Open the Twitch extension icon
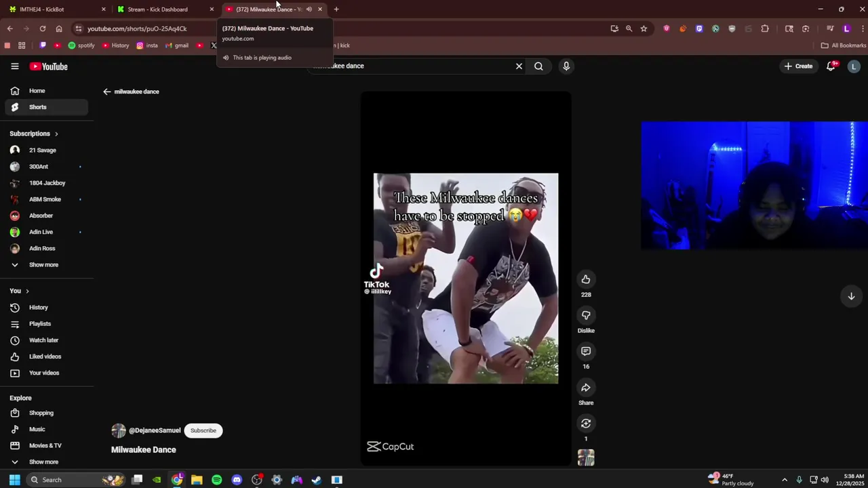The height and width of the screenshot is (488, 868). tap(699, 28)
